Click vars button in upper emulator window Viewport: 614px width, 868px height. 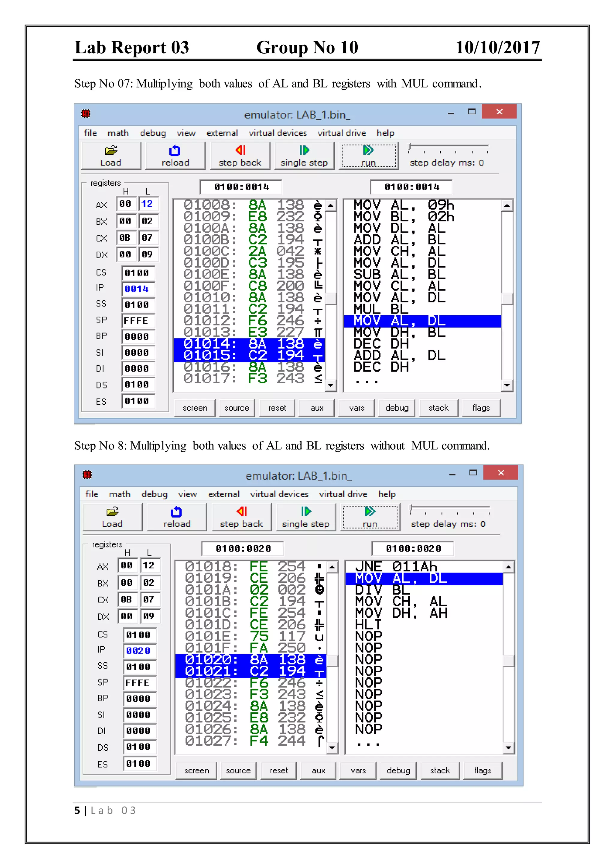pyautogui.click(x=356, y=408)
